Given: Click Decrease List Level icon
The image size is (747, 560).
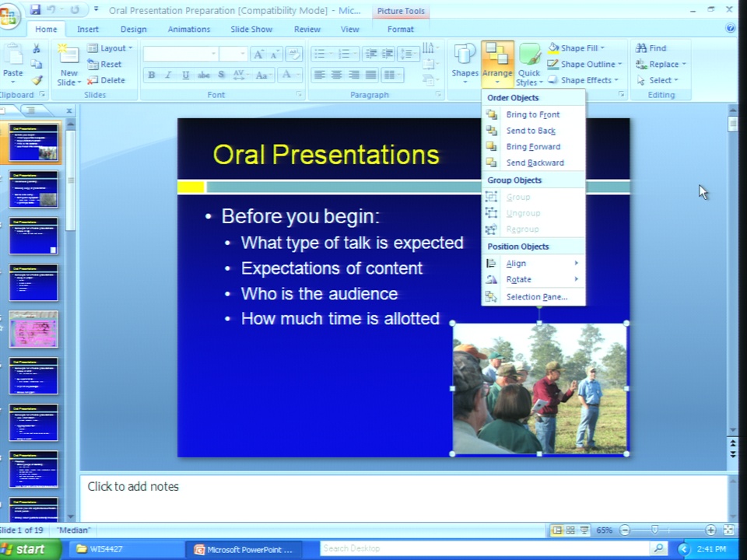Looking at the screenshot, I should [x=371, y=54].
